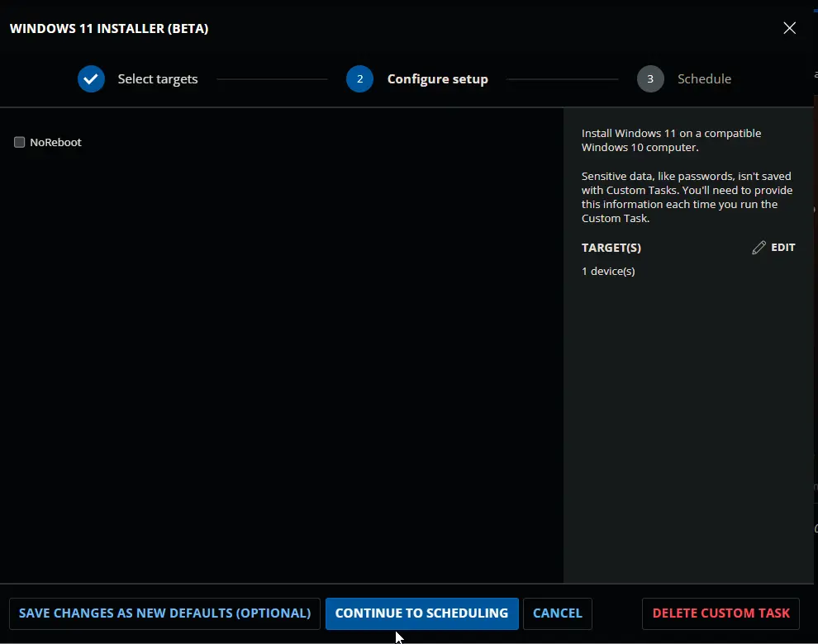
Task: Close the Windows 11 Installer dialog
Action: pyautogui.click(x=789, y=28)
